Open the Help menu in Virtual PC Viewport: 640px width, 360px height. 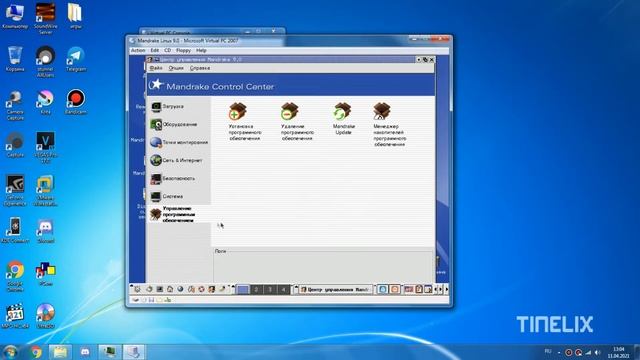(201, 51)
